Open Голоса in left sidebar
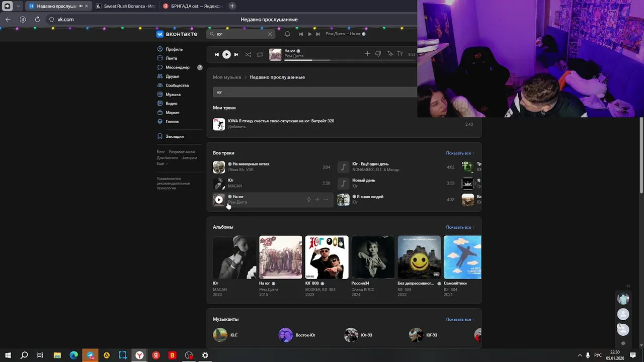 point(172,122)
